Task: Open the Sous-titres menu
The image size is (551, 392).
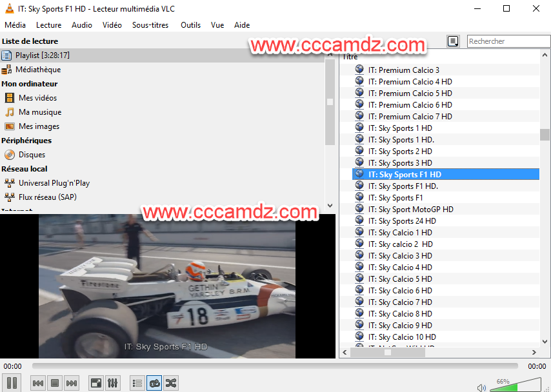Action: click(x=150, y=25)
